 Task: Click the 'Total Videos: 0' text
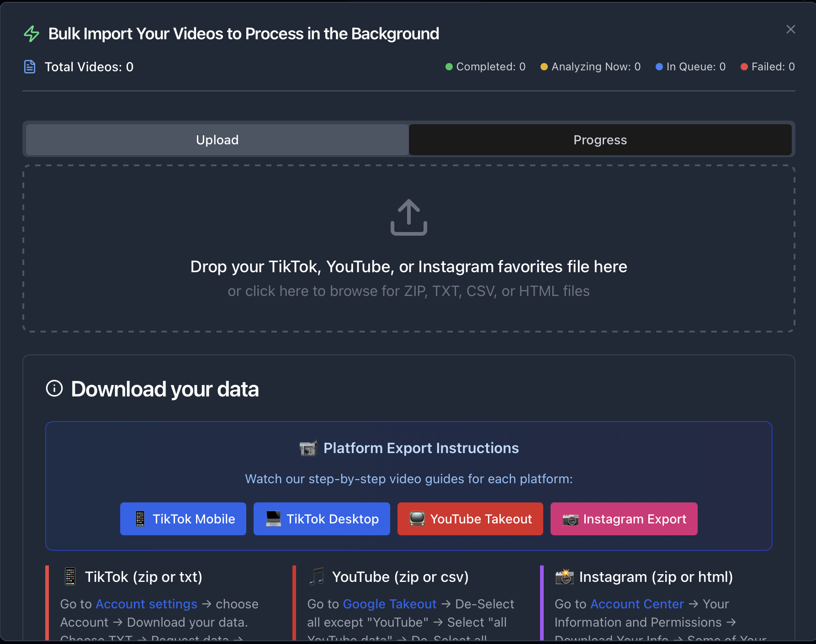(x=89, y=67)
